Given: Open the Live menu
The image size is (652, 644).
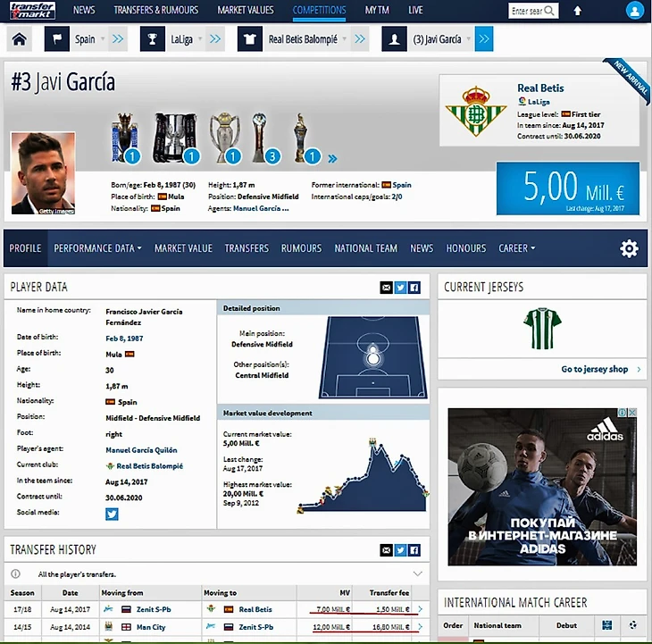Looking at the screenshot, I should pos(415,10).
